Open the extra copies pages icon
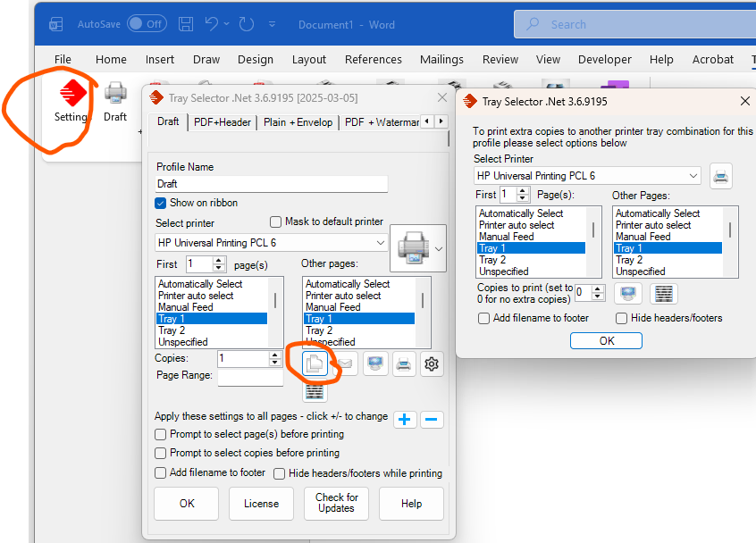Screen dimensions: 756x543 click(x=315, y=363)
